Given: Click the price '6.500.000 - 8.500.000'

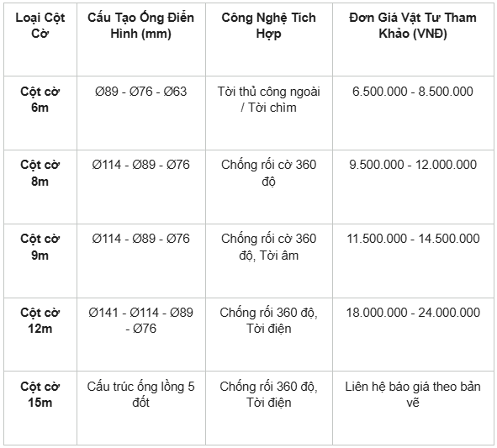Looking at the screenshot, I should (413, 92).
